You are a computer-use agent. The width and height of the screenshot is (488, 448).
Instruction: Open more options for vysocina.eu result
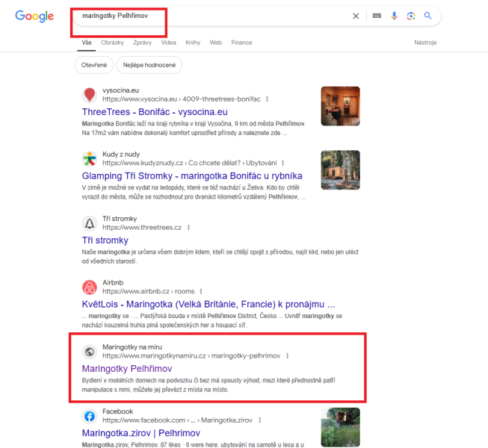point(267,99)
